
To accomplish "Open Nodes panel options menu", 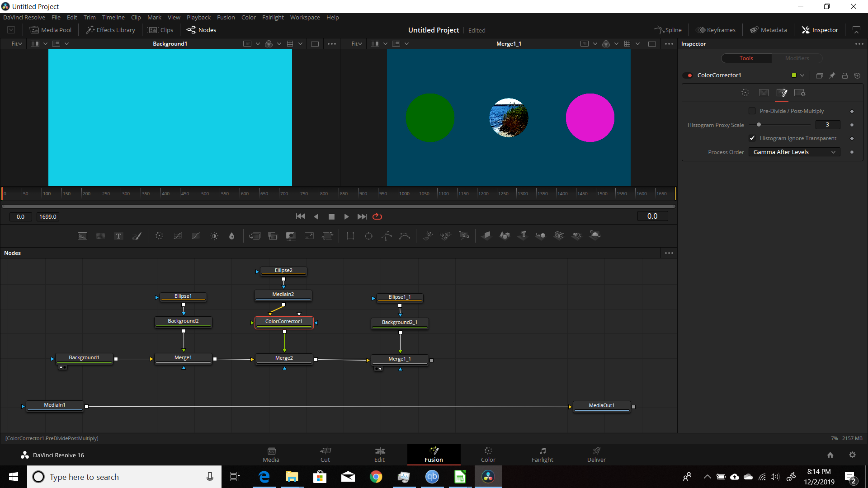I will pyautogui.click(x=669, y=253).
